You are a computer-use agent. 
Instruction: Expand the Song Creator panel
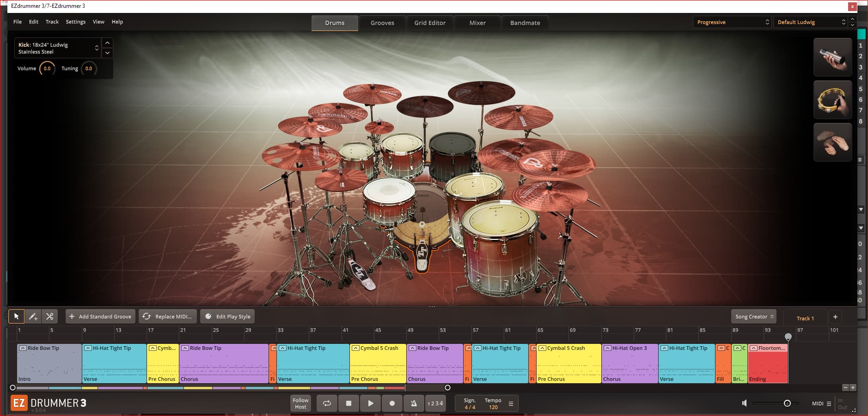point(754,317)
